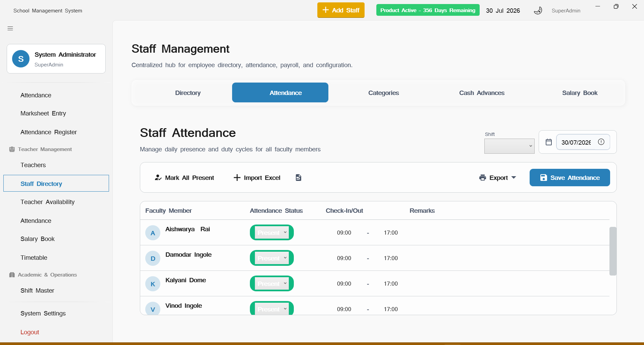Click the Check-In/Out column header
The height and width of the screenshot is (345, 644).
pyautogui.click(x=344, y=211)
